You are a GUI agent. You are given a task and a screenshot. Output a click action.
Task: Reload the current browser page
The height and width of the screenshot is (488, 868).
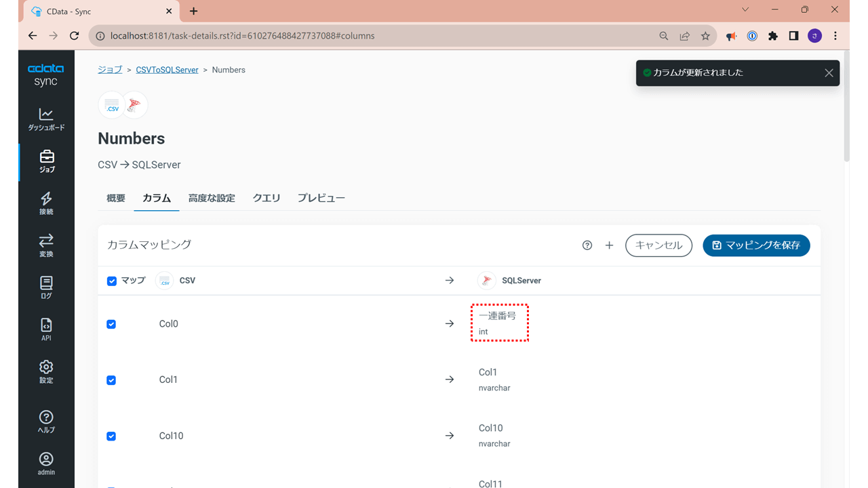click(75, 36)
